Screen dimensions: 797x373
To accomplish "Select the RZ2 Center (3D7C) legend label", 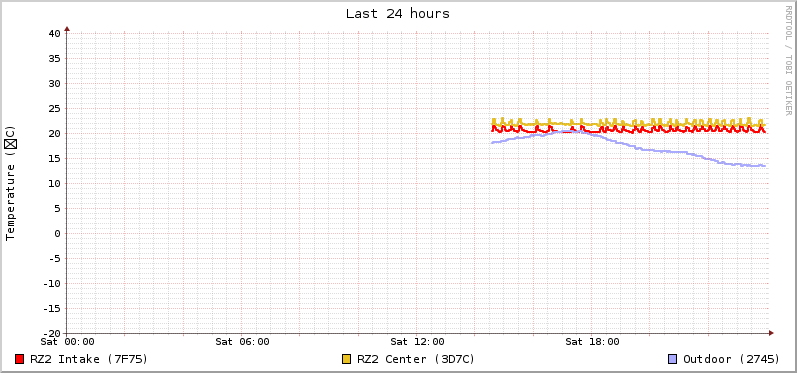I will tap(416, 359).
